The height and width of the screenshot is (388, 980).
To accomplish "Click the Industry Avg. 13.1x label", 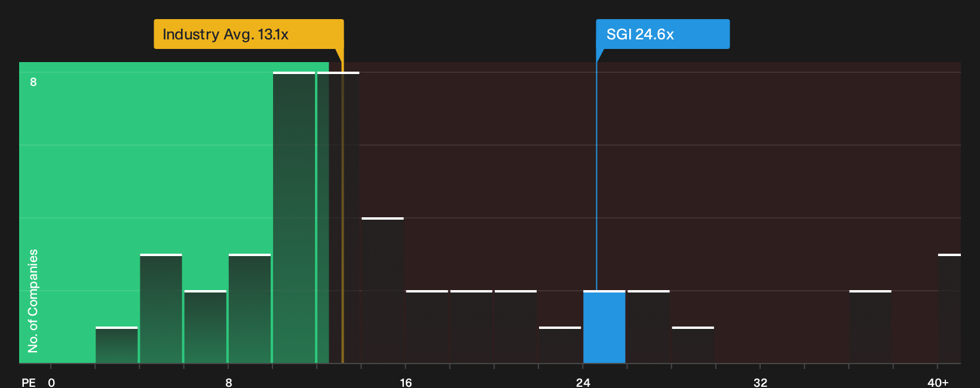I will (249, 34).
